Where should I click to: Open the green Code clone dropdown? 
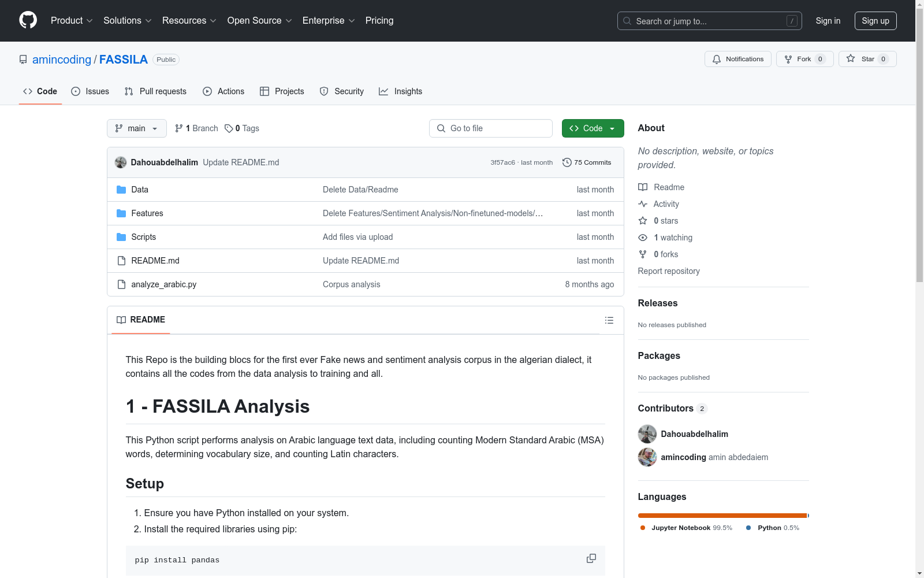click(x=593, y=128)
